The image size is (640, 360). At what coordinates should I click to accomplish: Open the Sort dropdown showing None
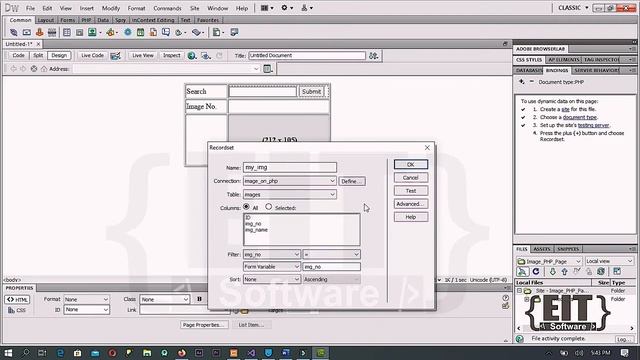[271, 279]
